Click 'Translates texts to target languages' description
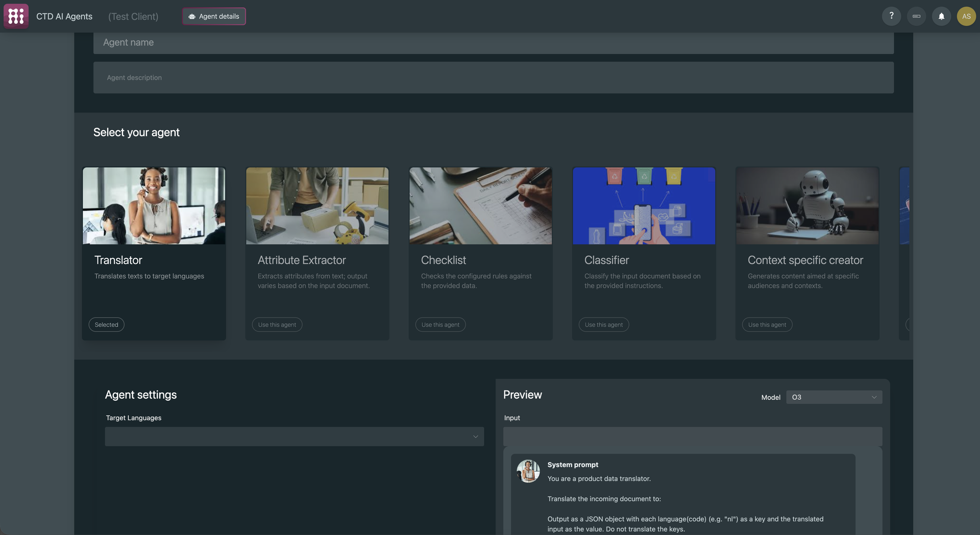The image size is (980, 535). click(149, 276)
